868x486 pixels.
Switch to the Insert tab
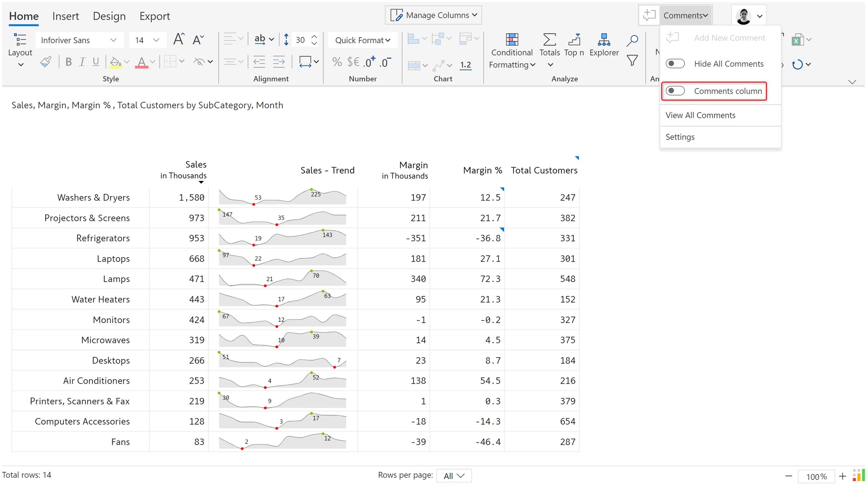[66, 16]
